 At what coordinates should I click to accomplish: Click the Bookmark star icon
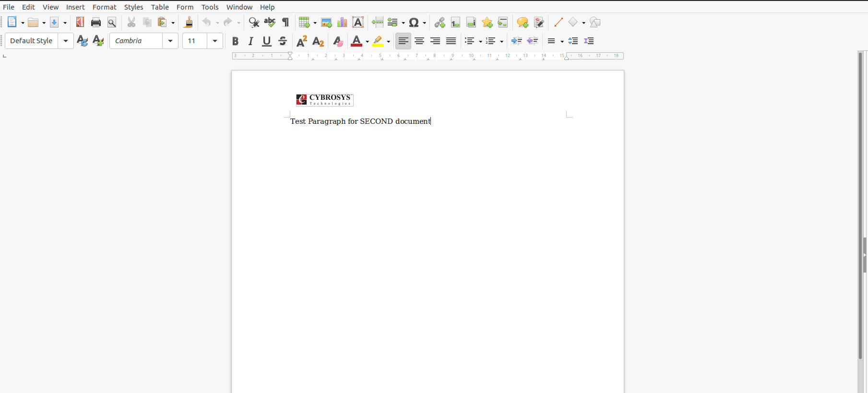(x=487, y=22)
